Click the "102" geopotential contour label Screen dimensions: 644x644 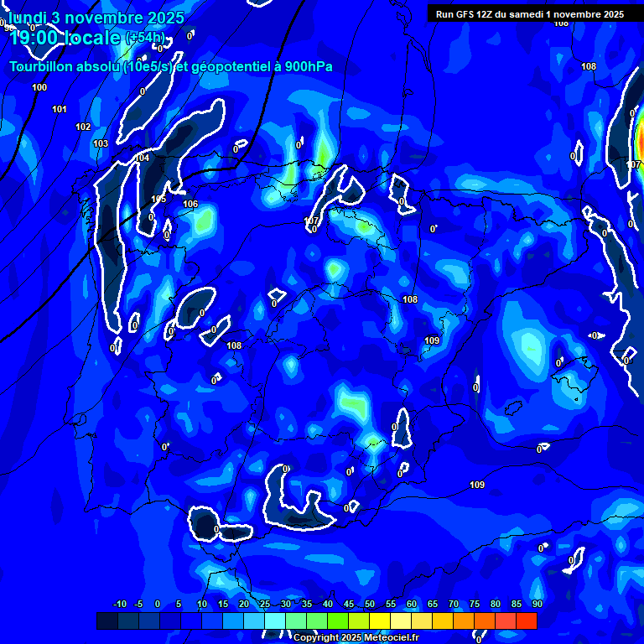(x=83, y=127)
